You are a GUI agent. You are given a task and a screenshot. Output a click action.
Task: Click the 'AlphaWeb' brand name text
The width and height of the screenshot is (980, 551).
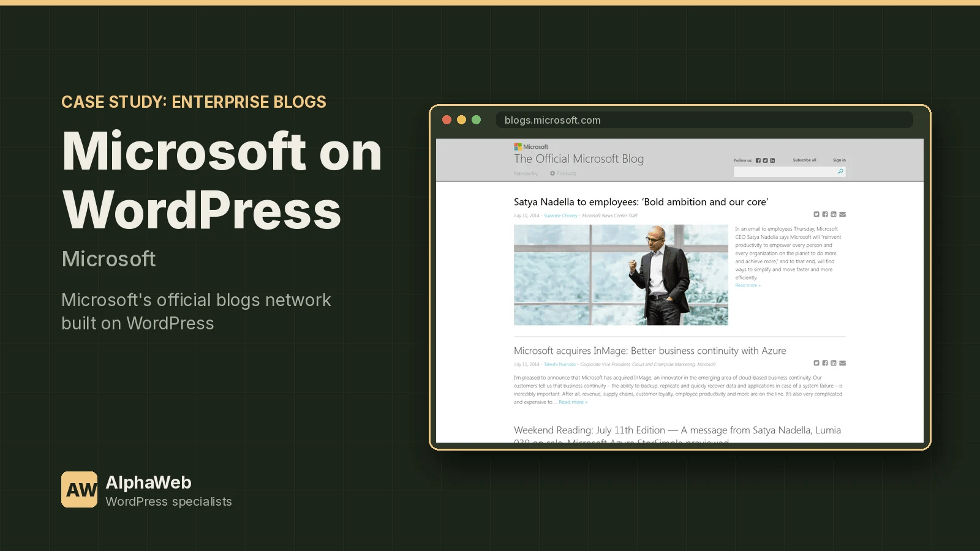pos(148,482)
